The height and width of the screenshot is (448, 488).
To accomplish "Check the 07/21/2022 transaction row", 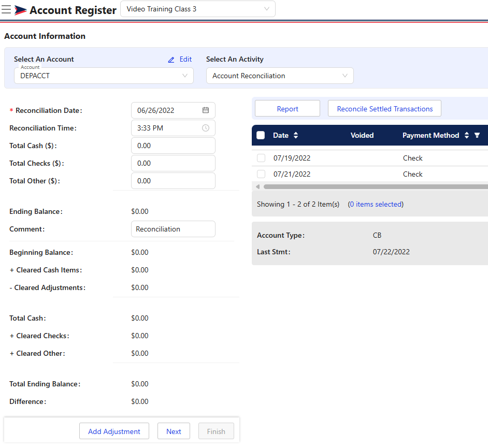I will 261,174.
